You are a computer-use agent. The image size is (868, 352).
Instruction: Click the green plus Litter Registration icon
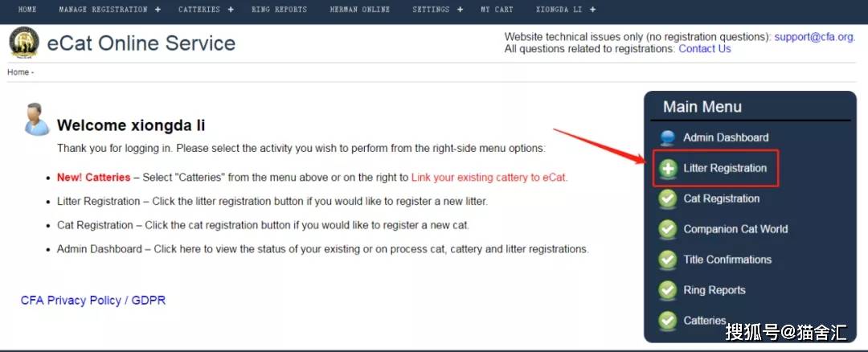point(668,168)
